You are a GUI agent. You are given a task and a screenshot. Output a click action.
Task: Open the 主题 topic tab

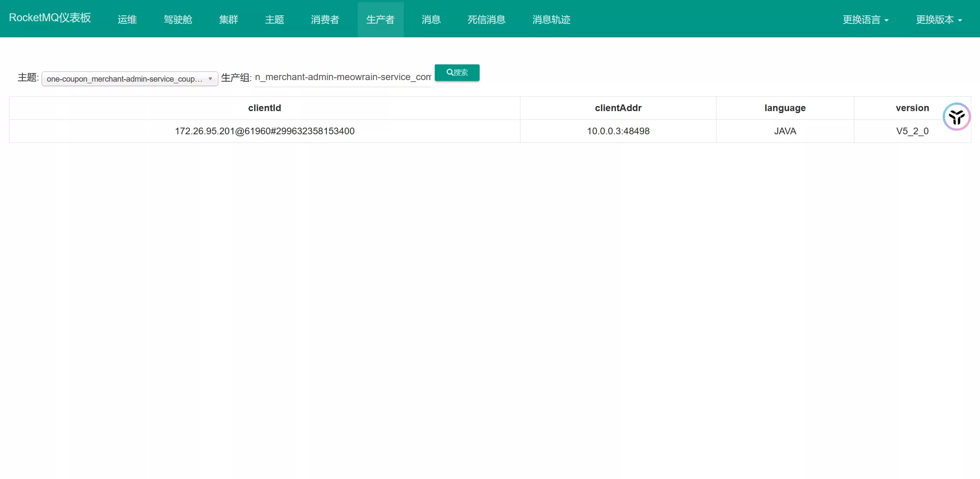pyautogui.click(x=274, y=20)
